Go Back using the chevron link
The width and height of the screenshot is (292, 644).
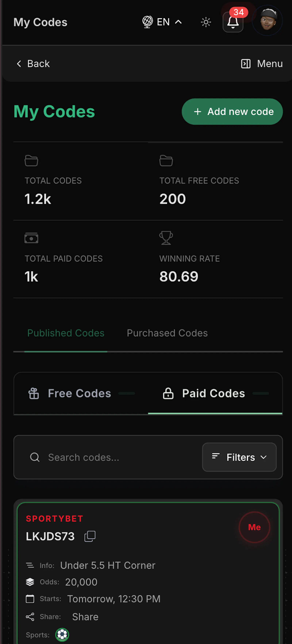pyautogui.click(x=33, y=63)
